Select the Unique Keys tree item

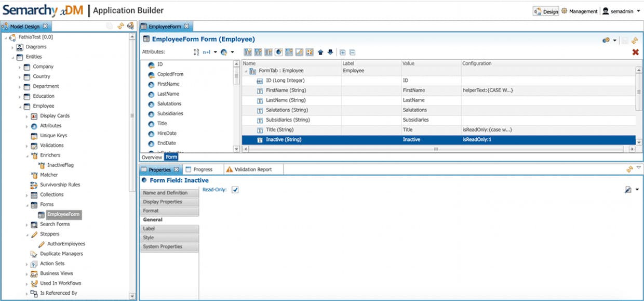(x=53, y=136)
